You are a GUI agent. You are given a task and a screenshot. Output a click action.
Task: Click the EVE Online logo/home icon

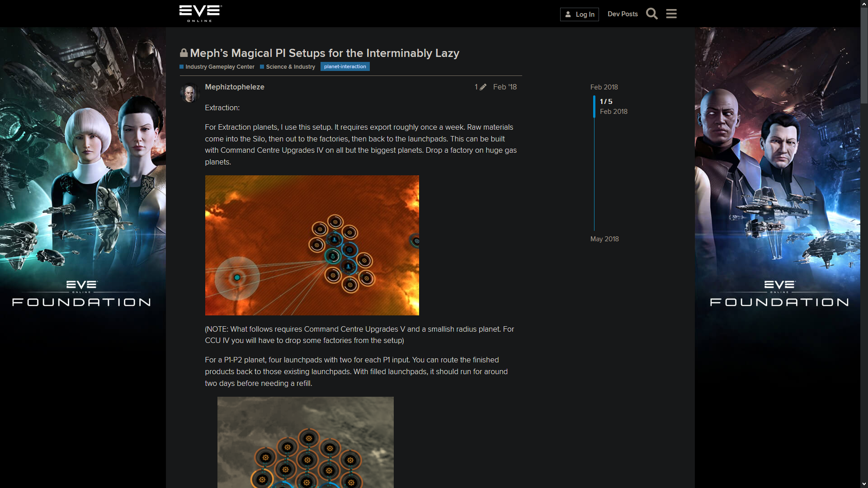[x=200, y=13]
